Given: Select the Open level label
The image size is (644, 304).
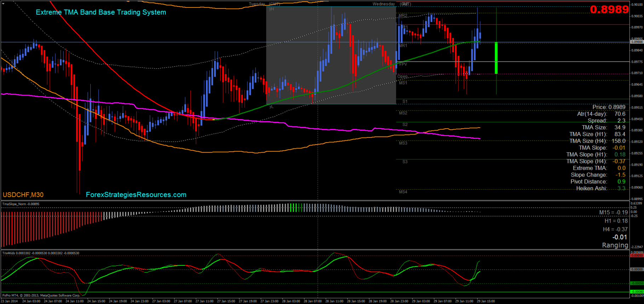Looking at the screenshot, I should (x=403, y=77).
